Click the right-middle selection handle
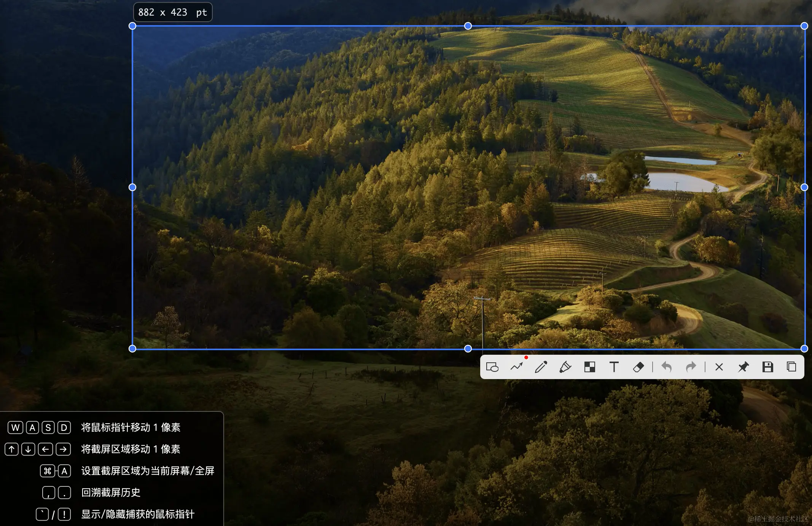Viewport: 812px width, 526px height. click(804, 187)
